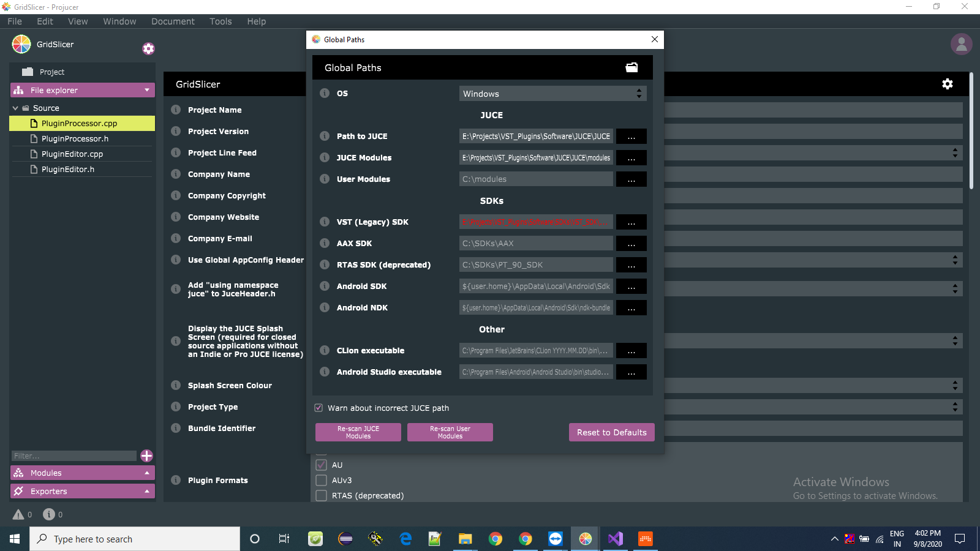The height and width of the screenshot is (551, 980).
Task: Browse for the Path to JUCE folder
Action: [631, 136]
